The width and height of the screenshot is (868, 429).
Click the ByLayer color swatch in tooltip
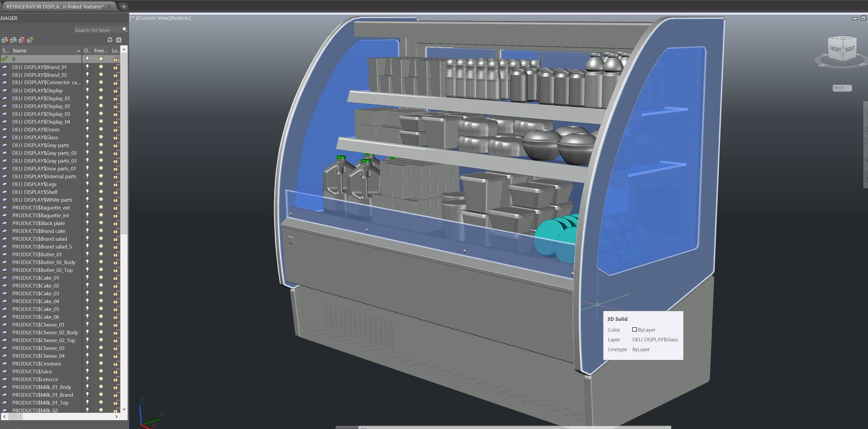(634, 330)
